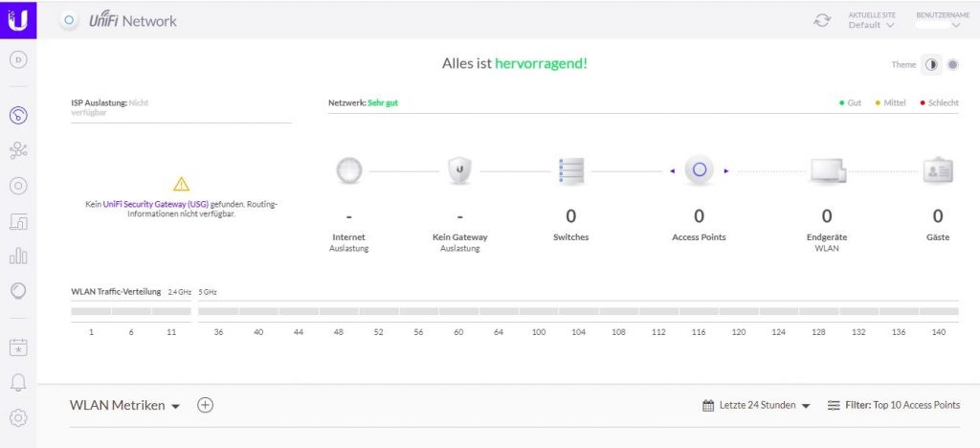The height and width of the screenshot is (448, 980).
Task: Click the Internet globe icon
Action: pos(348,170)
